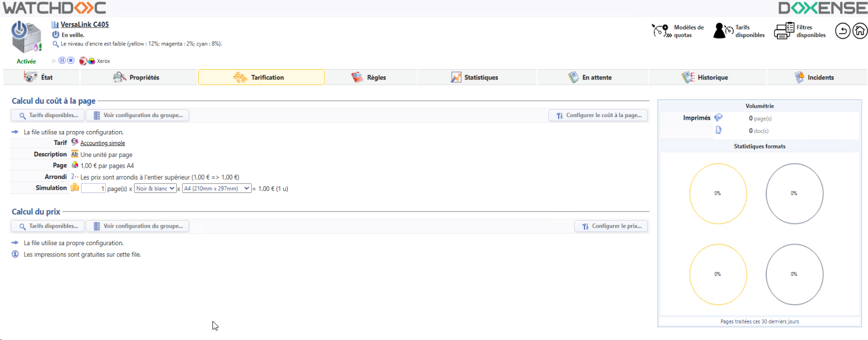
Task: Click the statistics icon beside VersaLink C405
Action: 55,25
